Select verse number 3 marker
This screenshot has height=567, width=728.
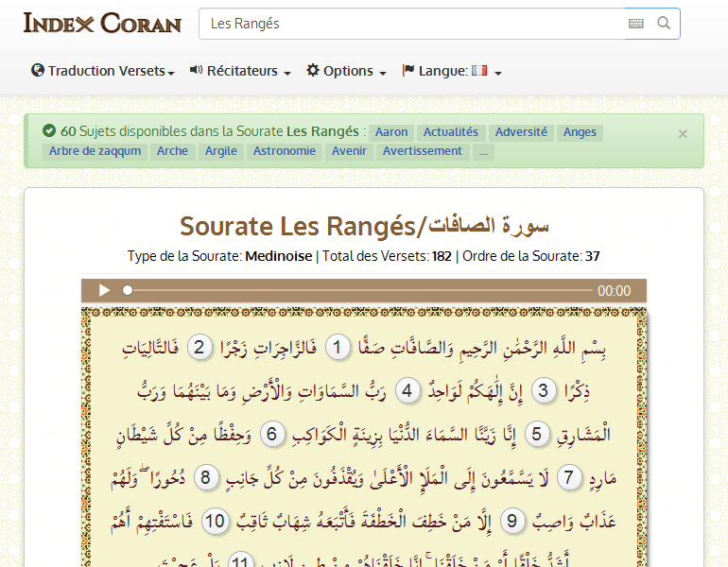(x=543, y=390)
